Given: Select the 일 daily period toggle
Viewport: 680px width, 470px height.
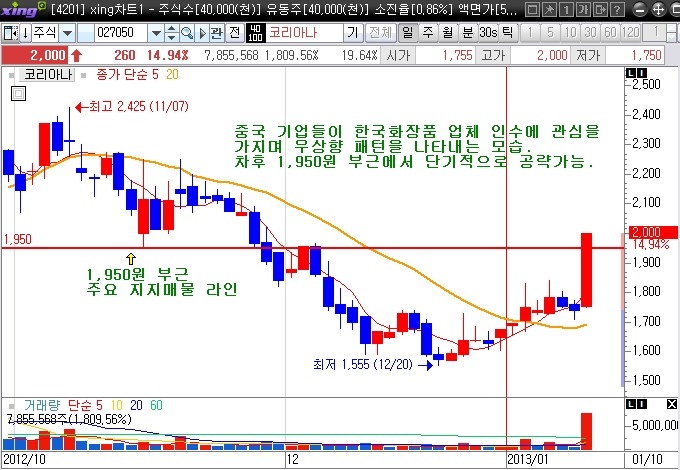Looking at the screenshot, I should coord(408,33).
